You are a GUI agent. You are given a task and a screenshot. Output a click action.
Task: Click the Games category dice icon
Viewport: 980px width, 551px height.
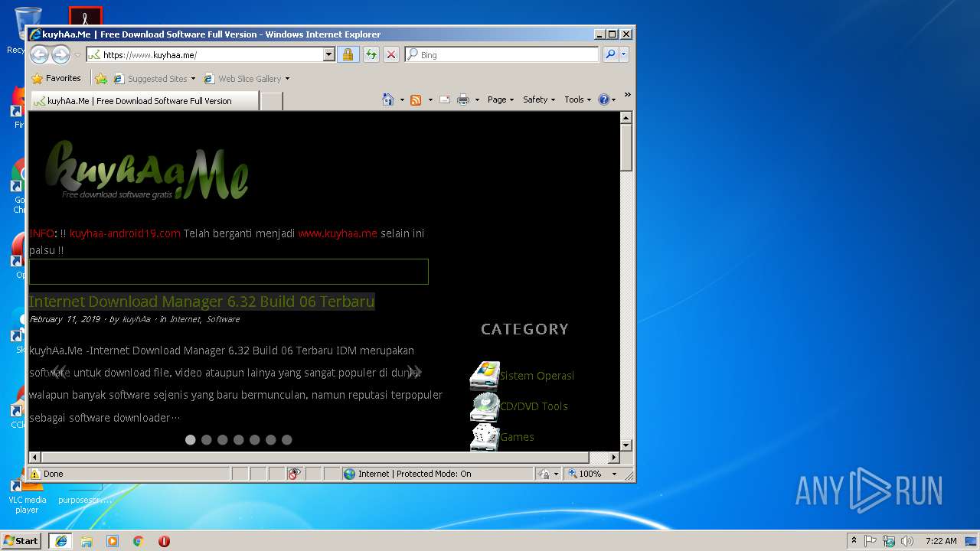(485, 437)
